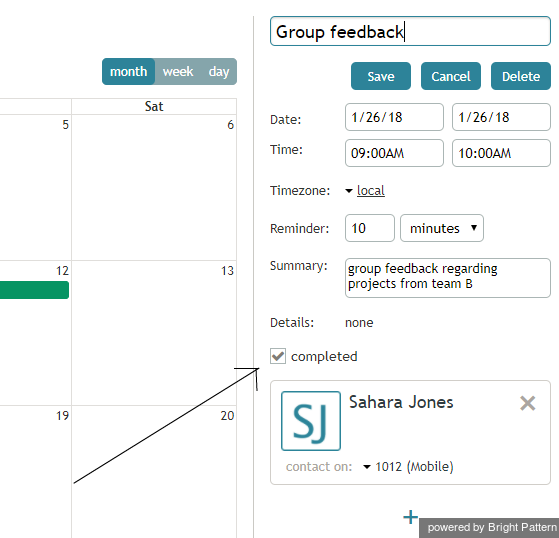Image resolution: width=559 pixels, height=538 pixels.
Task: Click the reminder value field showing 10
Action: pos(370,228)
